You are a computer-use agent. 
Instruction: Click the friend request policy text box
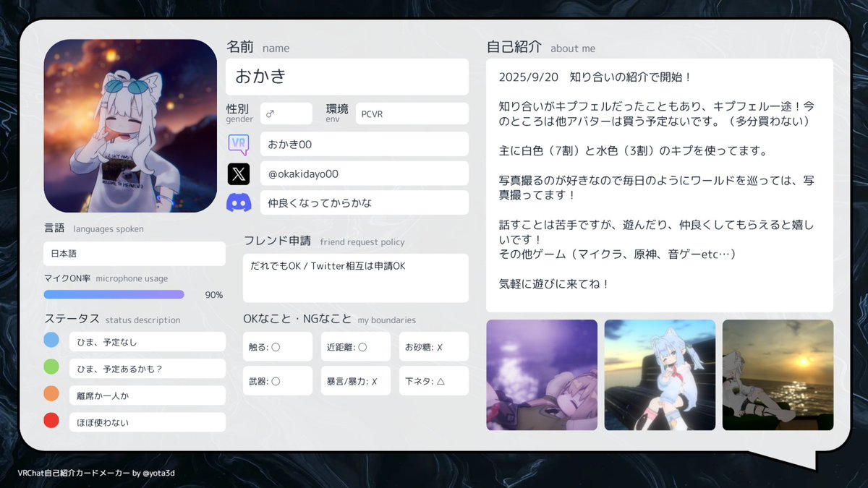coord(356,278)
